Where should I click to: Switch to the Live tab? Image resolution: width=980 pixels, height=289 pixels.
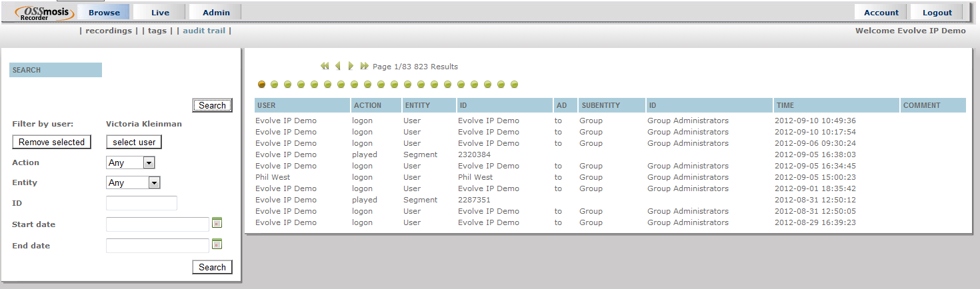(160, 12)
